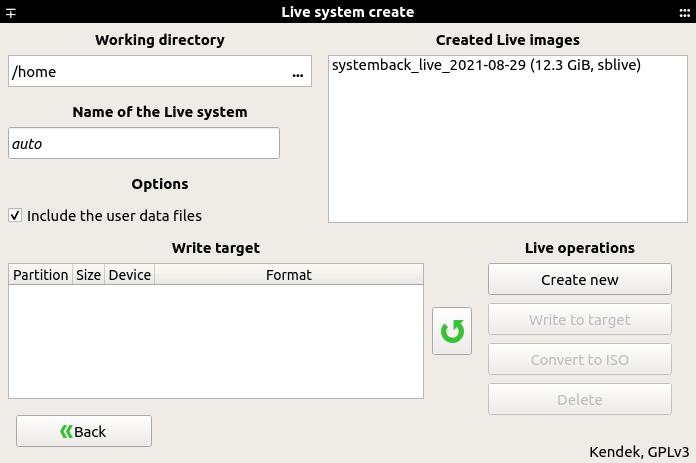Click the Write to target button
This screenshot has width=696, height=463.
(x=580, y=319)
